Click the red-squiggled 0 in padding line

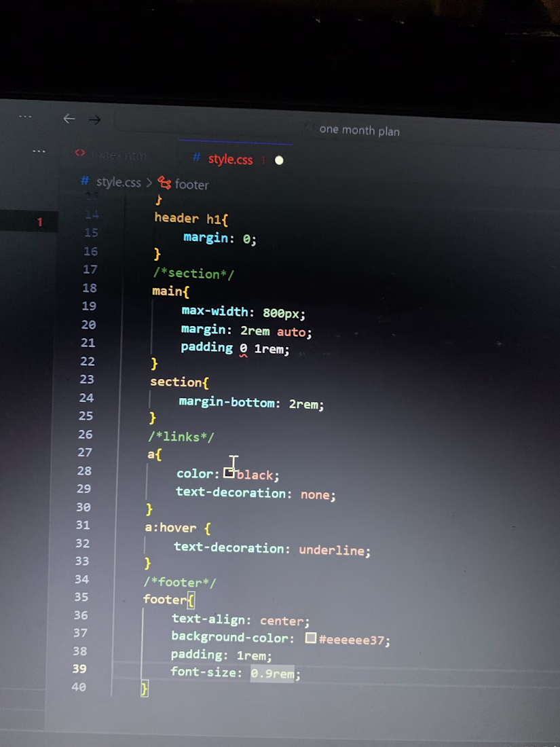pos(243,349)
